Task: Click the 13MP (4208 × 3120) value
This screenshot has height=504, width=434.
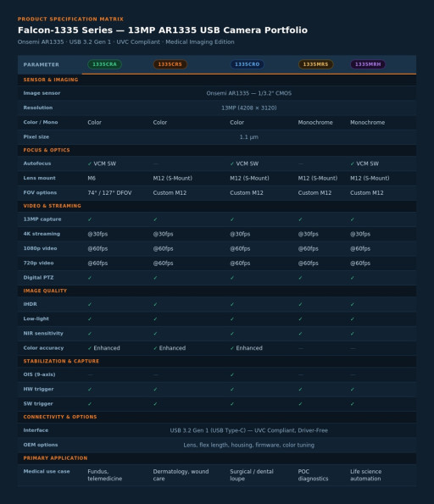Action: click(249, 108)
